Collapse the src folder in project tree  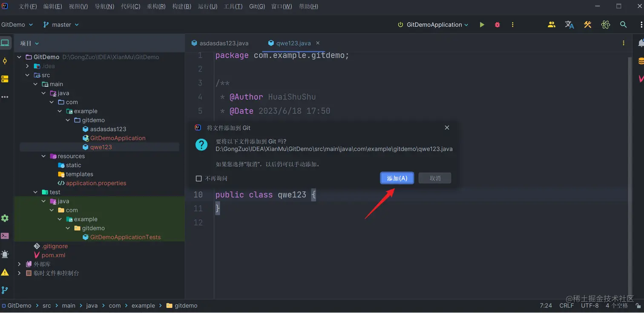28,75
